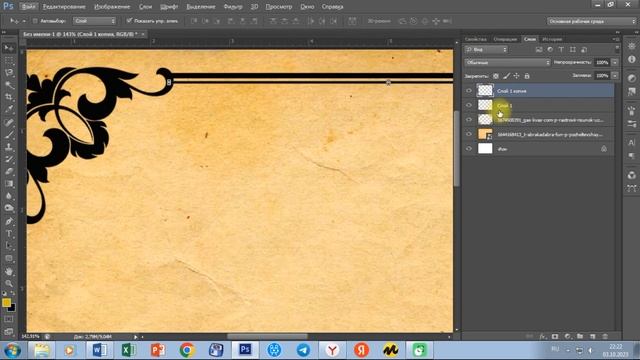Select the History Brush tool
Screen dimensions: 640x360
point(9,159)
